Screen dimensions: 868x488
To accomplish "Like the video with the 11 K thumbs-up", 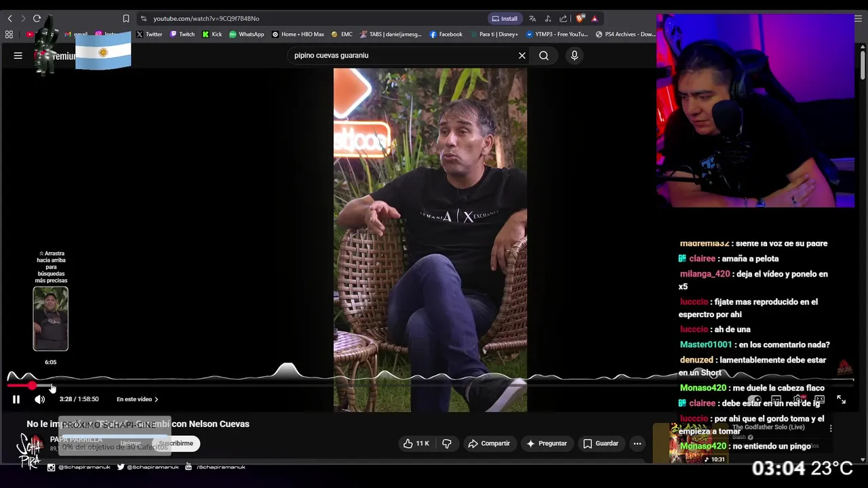I will click(416, 443).
